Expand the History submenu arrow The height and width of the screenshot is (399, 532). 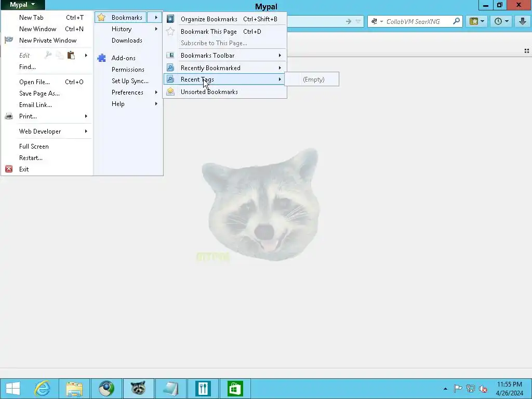156,29
